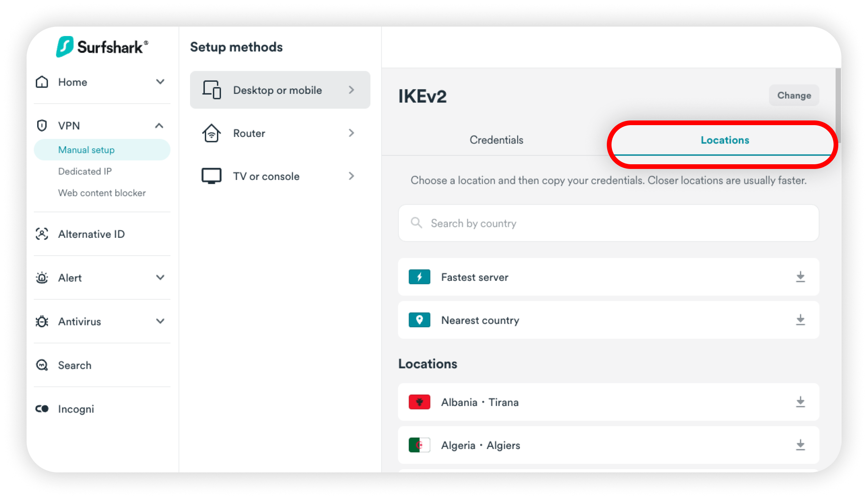868x499 pixels.
Task: Select the Locations tab
Action: click(x=725, y=140)
